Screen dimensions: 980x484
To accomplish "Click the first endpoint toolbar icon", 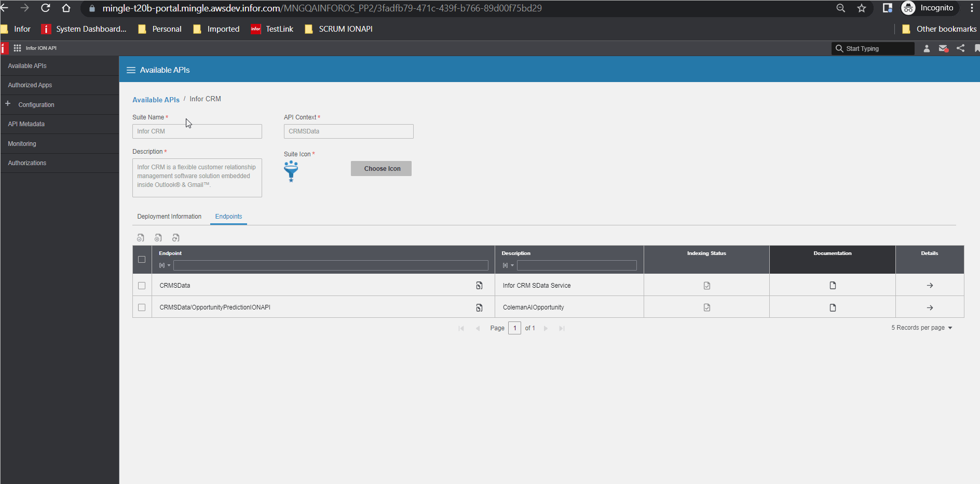I will pyautogui.click(x=141, y=238).
